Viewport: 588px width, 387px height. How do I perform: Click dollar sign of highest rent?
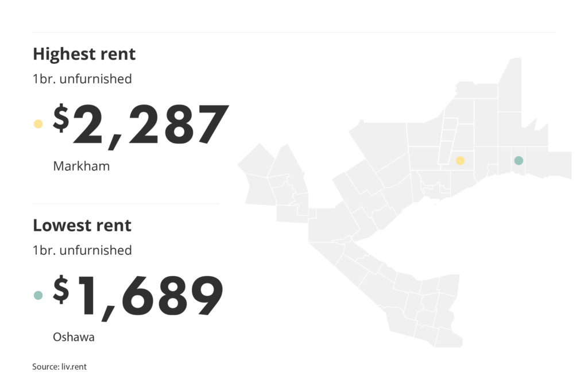61,117
